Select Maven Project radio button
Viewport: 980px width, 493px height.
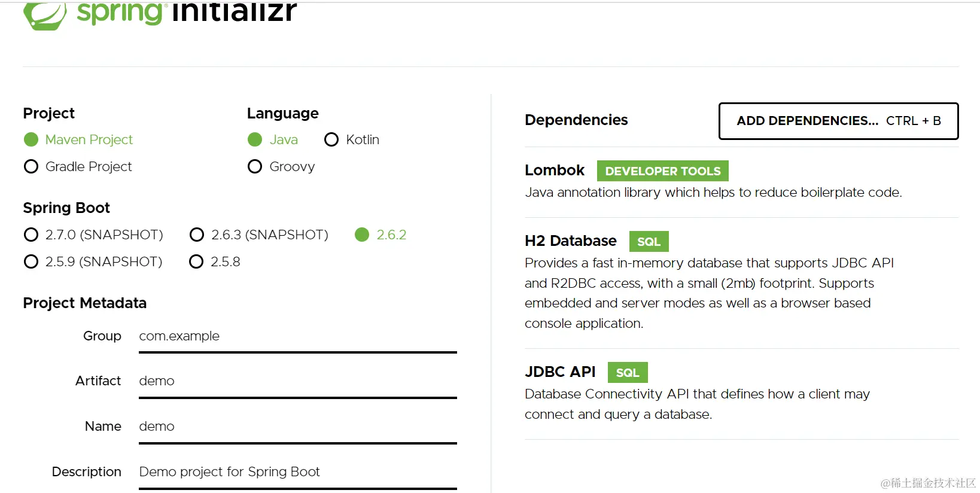click(31, 140)
